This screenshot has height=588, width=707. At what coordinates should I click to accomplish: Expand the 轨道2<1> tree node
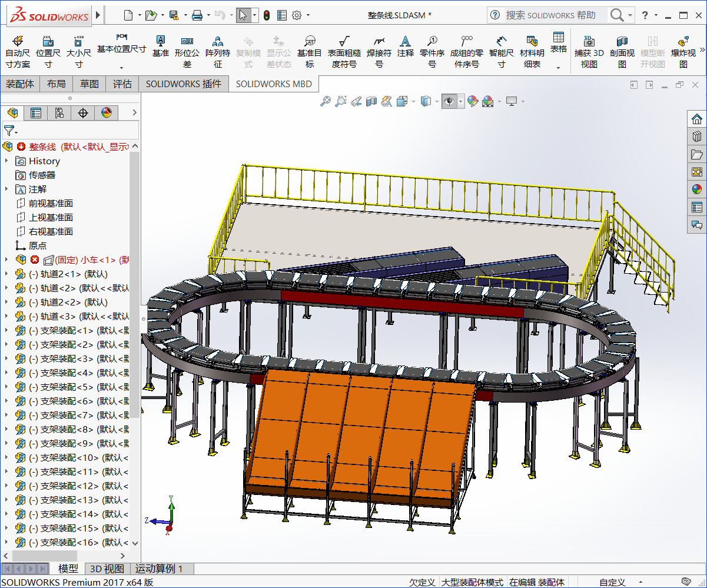click(6, 274)
